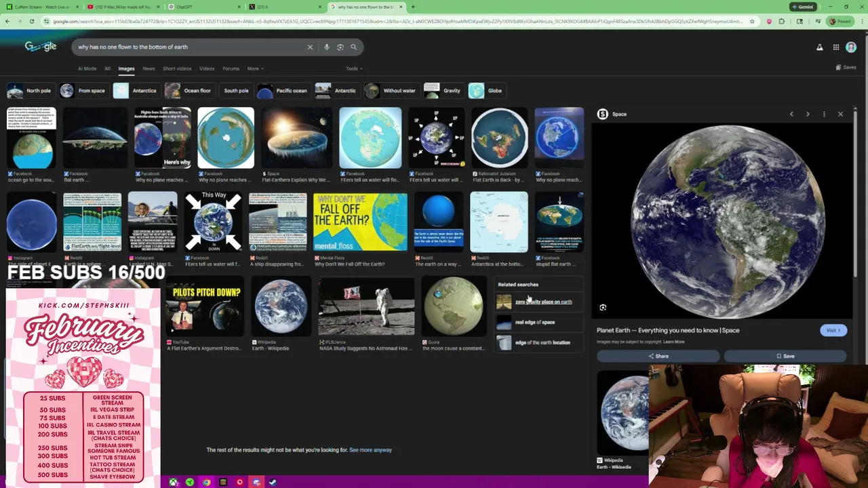868x488 pixels.
Task: Open the red circle recorder taskbar icon
Action: 239,482
